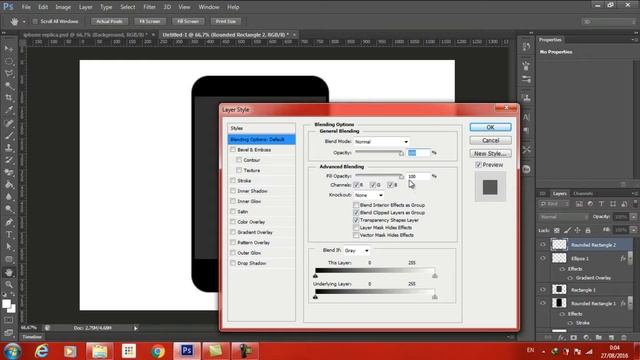This screenshot has height=360, width=640.
Task: Enable the Gradient Overlay checkbox
Action: coord(233,232)
